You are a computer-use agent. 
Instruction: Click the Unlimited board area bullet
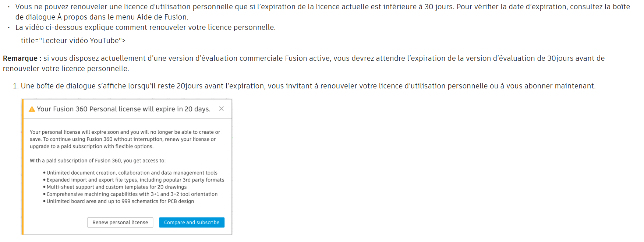[120, 201]
